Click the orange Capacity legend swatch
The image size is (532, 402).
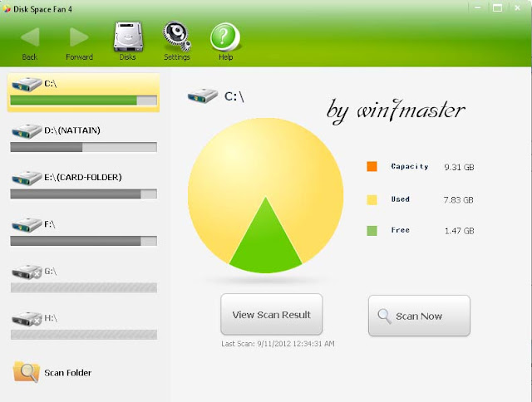(x=372, y=166)
